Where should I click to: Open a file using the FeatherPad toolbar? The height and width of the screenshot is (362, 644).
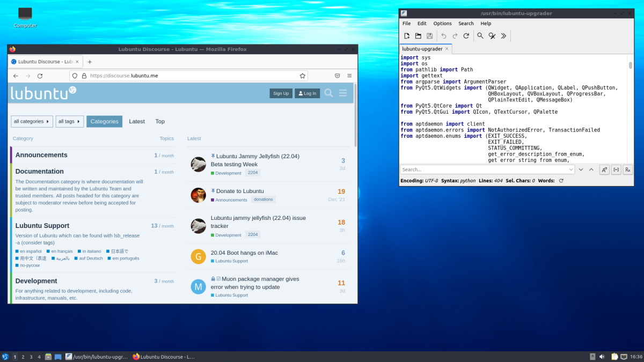pos(418,35)
